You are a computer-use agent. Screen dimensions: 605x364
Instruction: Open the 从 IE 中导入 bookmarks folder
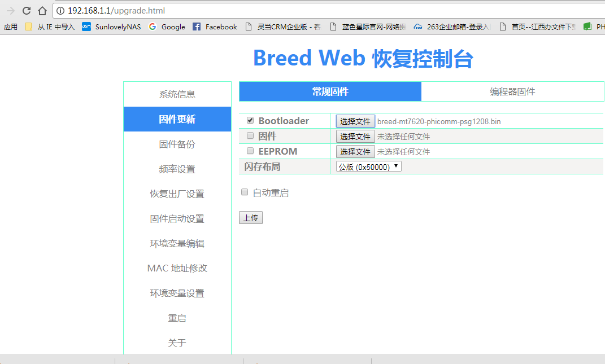click(50, 27)
